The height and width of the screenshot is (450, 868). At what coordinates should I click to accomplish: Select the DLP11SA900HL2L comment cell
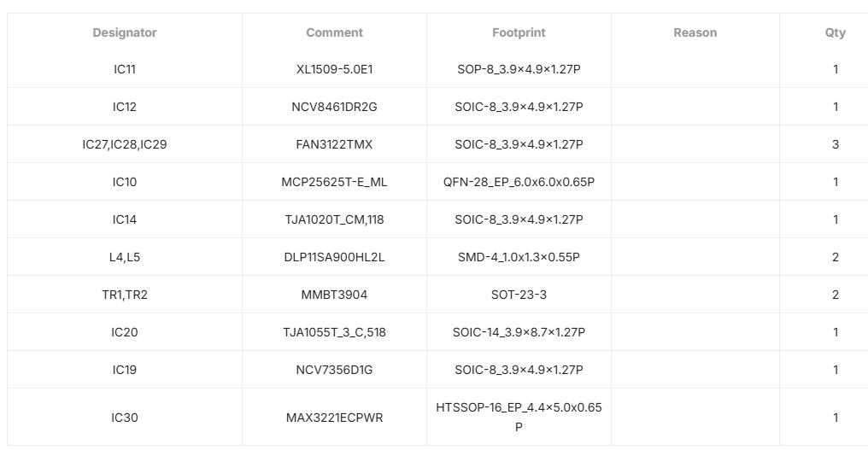[x=334, y=257]
